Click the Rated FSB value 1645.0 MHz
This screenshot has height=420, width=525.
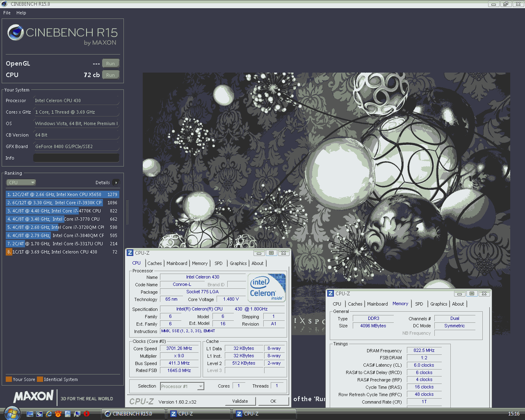[179, 370]
